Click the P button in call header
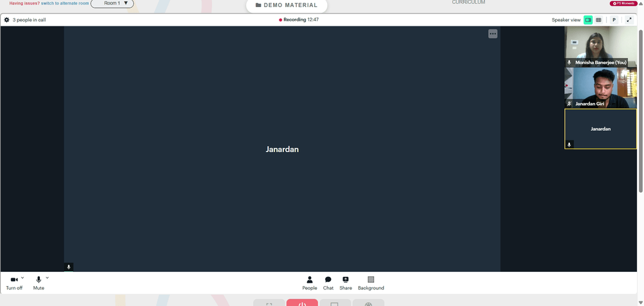 pyautogui.click(x=614, y=20)
